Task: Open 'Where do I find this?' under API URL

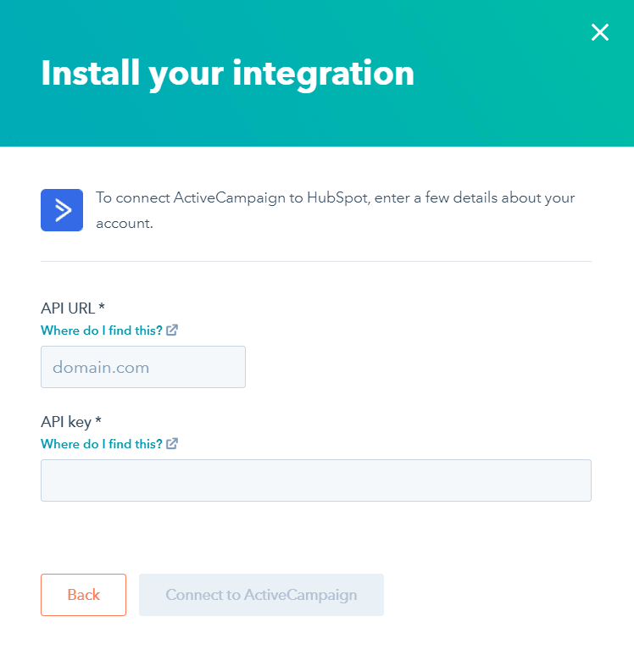Action: (102, 330)
